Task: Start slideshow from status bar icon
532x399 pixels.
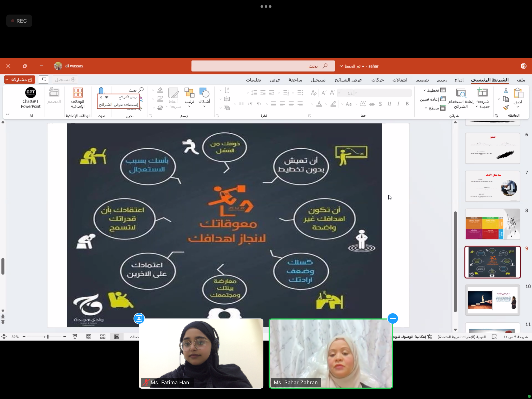Action: tap(75, 337)
